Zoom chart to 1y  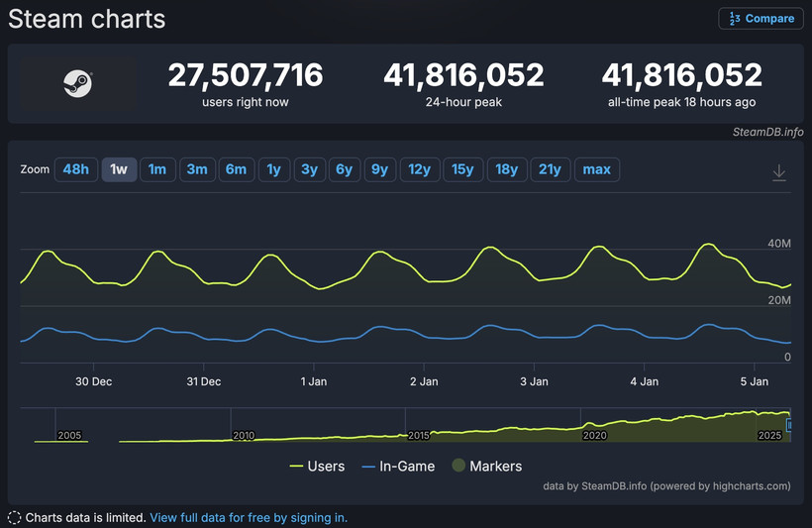click(x=274, y=169)
